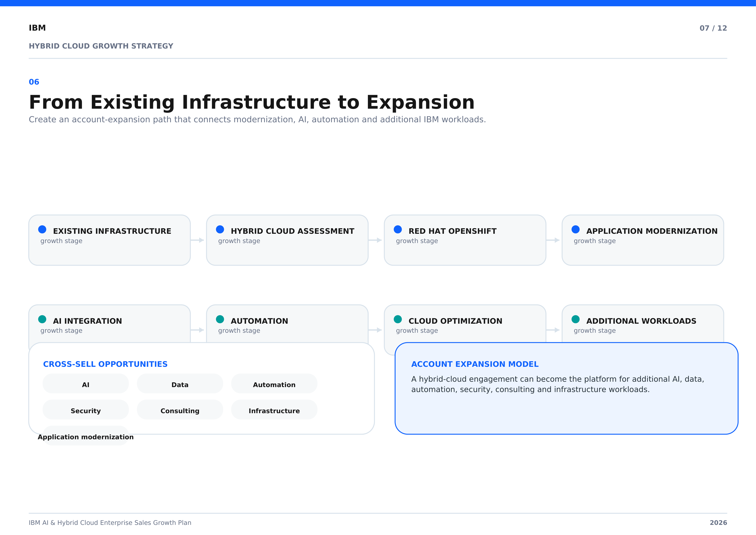Click the RED HAT OPENSHIFT card title

[452, 231]
